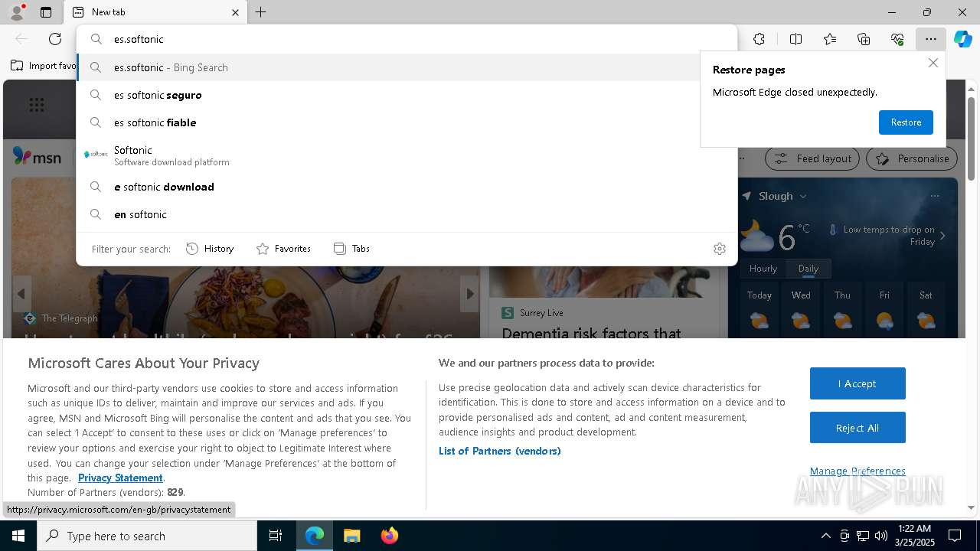Click the MSN logo
This screenshot has width=980, height=551.
(37, 157)
